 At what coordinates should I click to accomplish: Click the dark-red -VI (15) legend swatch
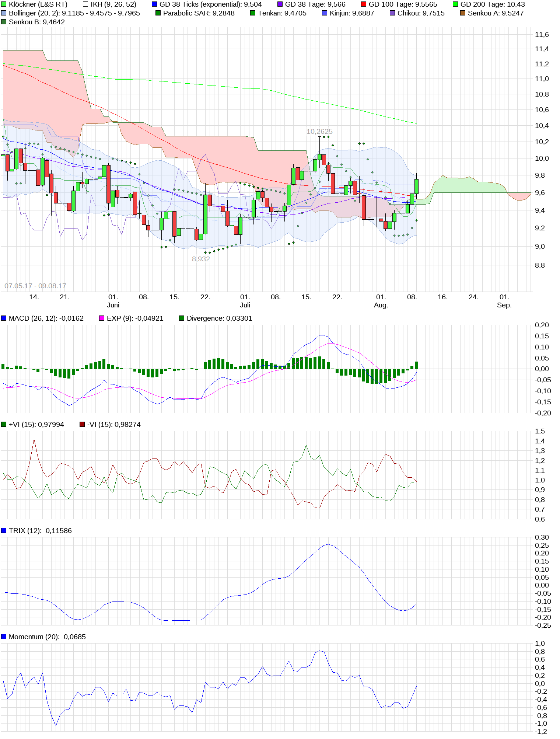click(82, 425)
